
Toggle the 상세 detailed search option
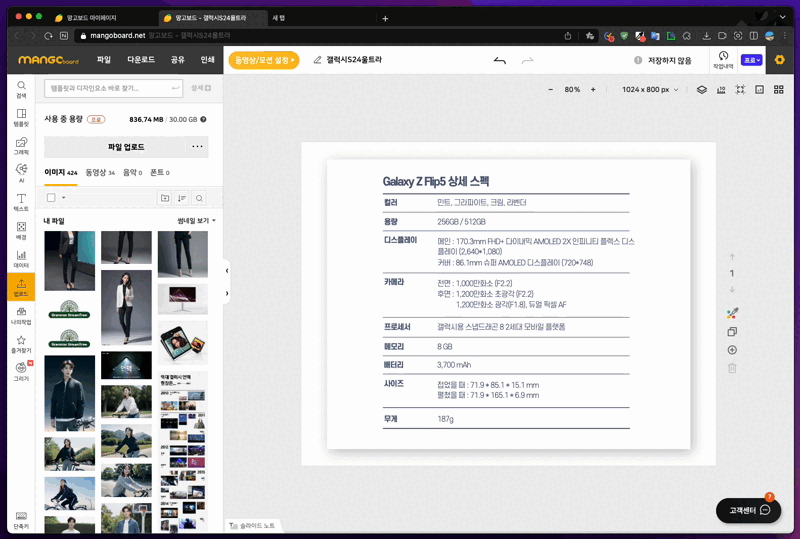pyautogui.click(x=201, y=88)
